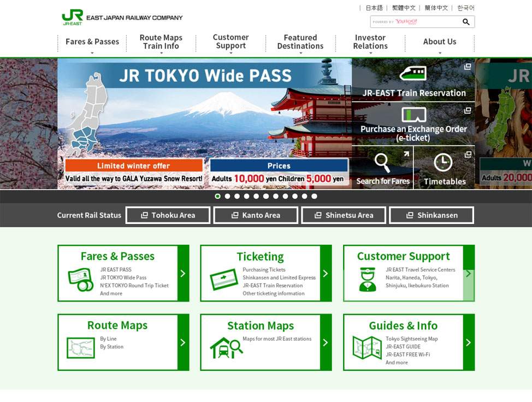The height and width of the screenshot is (402, 532).
Task: Click new-window icon beside Kanto Area
Action: pyautogui.click(x=235, y=215)
